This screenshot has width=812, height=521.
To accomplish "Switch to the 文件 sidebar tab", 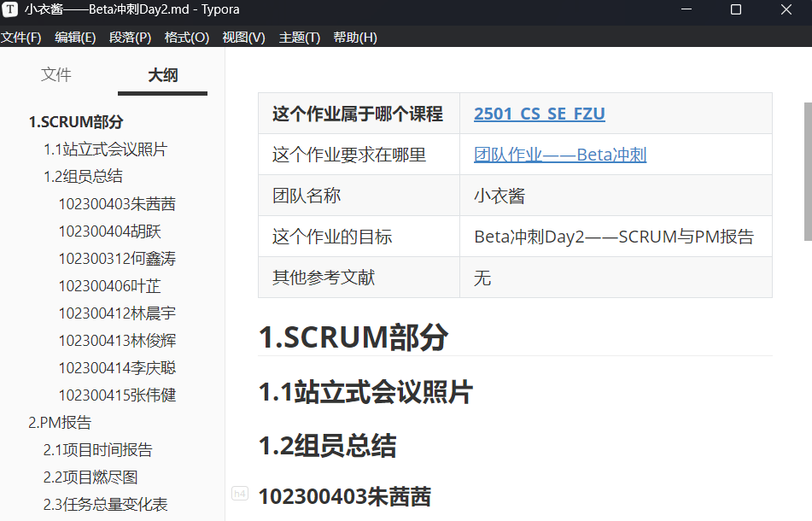I will coord(56,75).
